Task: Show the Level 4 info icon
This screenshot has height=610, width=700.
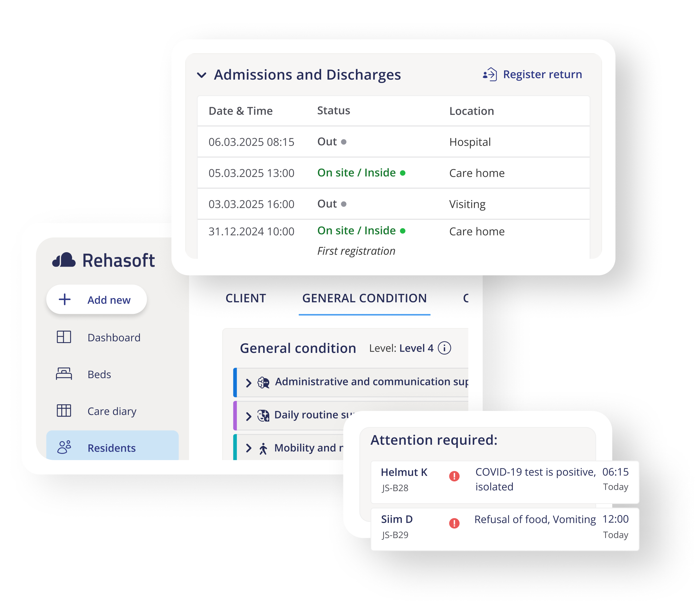Action: (444, 348)
